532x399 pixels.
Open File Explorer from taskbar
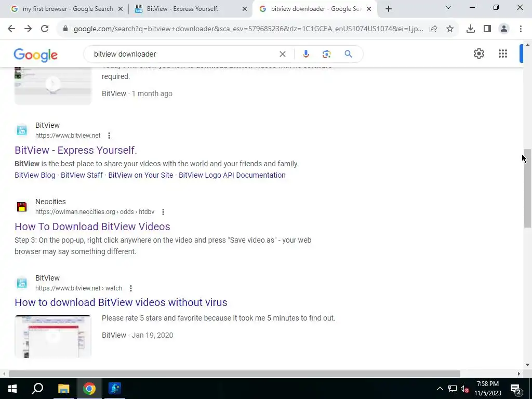pos(63,389)
